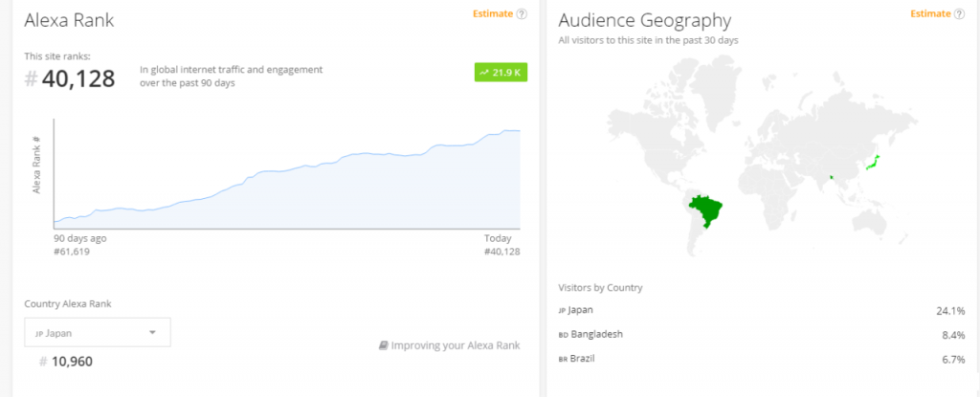Click the book icon before Improving your Alexa Rank
The width and height of the screenshot is (980, 397).
383,345
